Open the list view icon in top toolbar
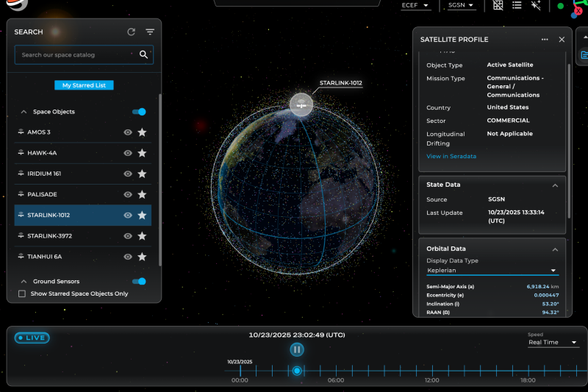 coord(517,5)
